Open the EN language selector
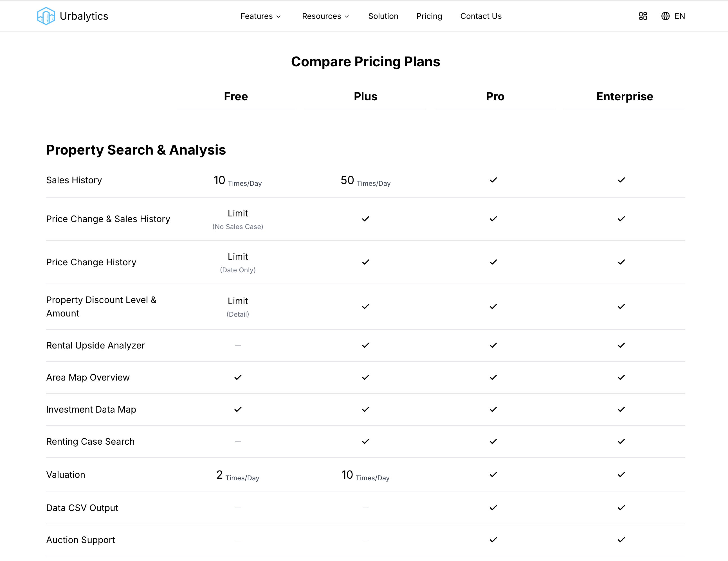Viewport: 728px width, 561px height. point(679,16)
